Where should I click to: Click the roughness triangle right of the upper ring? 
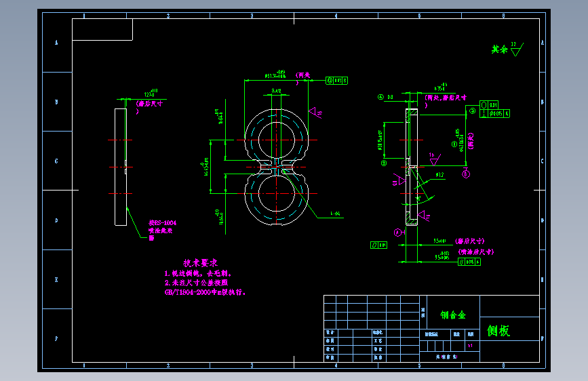coord(315,112)
